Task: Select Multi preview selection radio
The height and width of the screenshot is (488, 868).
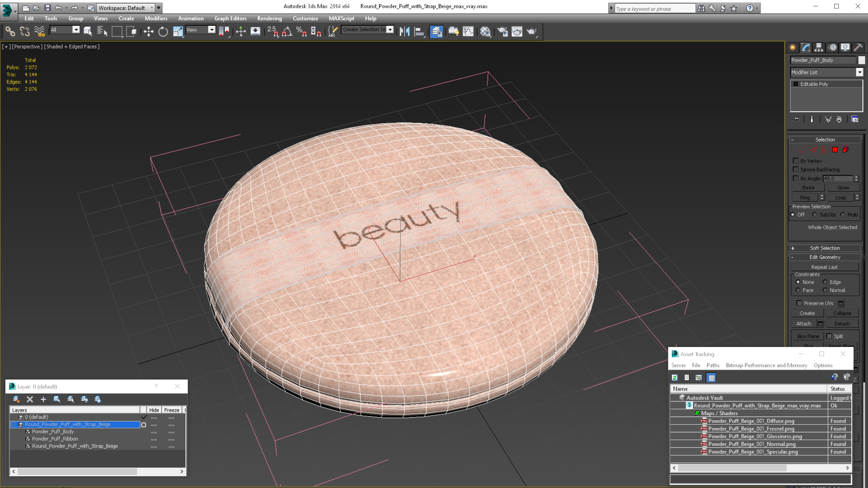Action: (843, 214)
